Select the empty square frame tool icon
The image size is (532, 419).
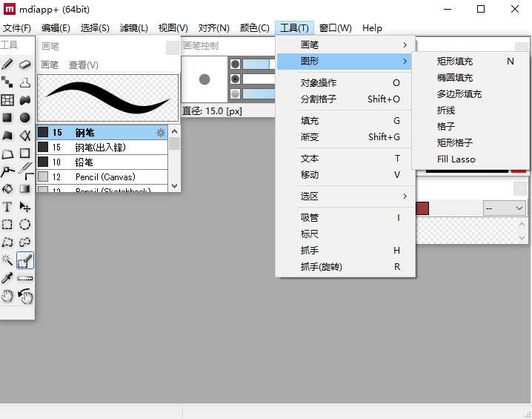point(24,153)
